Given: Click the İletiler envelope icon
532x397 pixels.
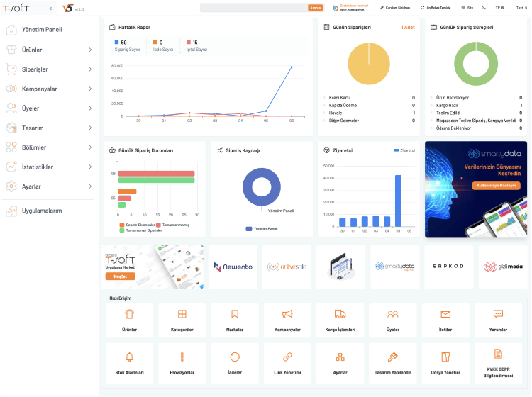Looking at the screenshot, I should click(x=445, y=314).
